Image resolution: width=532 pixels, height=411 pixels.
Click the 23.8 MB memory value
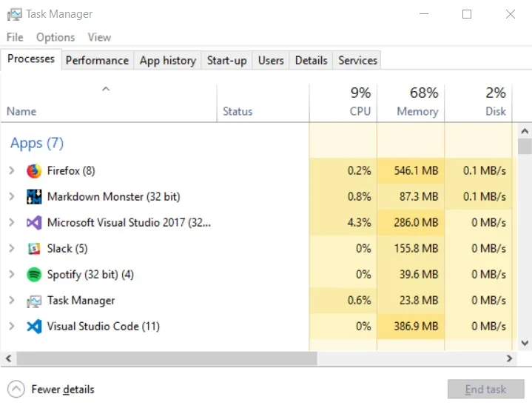(419, 300)
